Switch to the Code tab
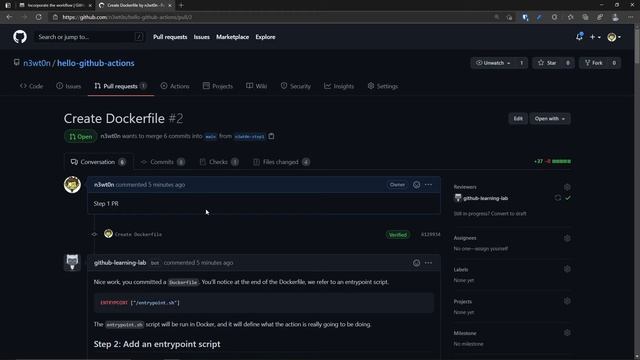This screenshot has width=640, height=360. tap(31, 86)
